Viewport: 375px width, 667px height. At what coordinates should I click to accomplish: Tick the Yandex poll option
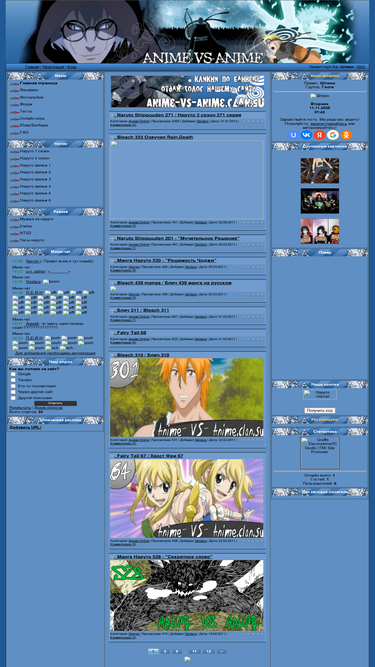tap(13, 380)
